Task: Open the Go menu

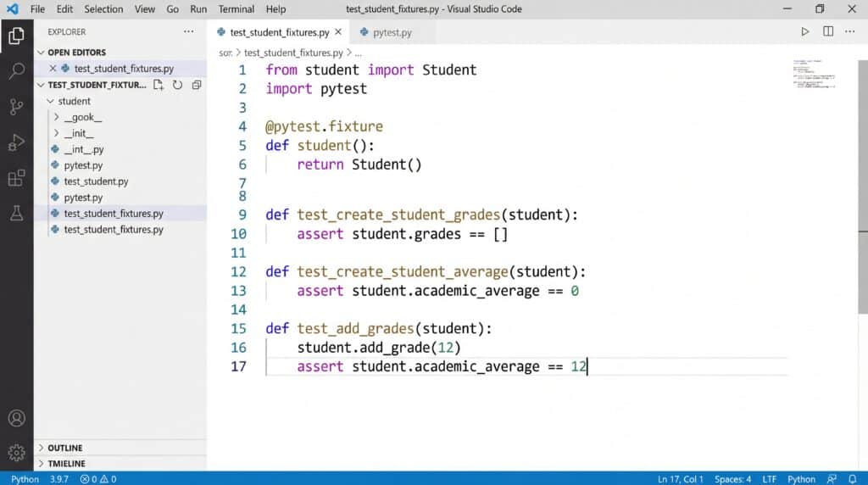Action: [x=173, y=8]
